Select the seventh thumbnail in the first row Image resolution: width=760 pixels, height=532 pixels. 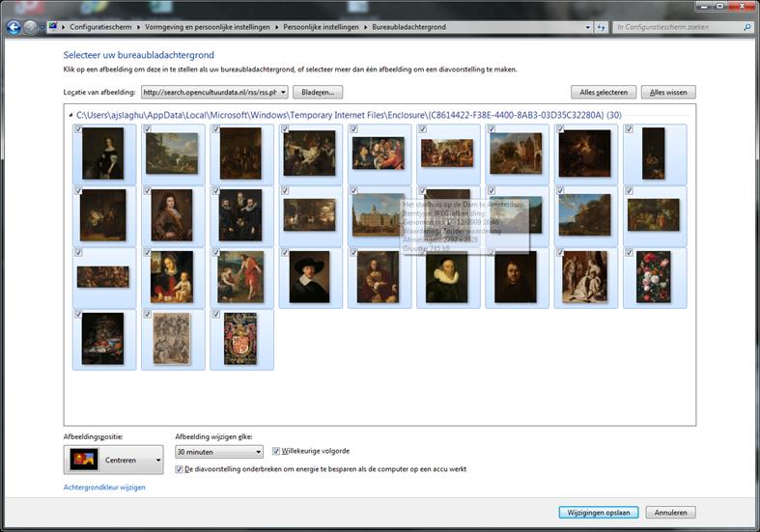point(517,154)
